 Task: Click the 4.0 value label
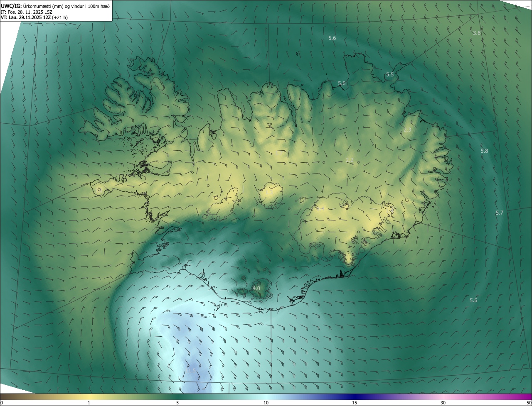point(256,288)
